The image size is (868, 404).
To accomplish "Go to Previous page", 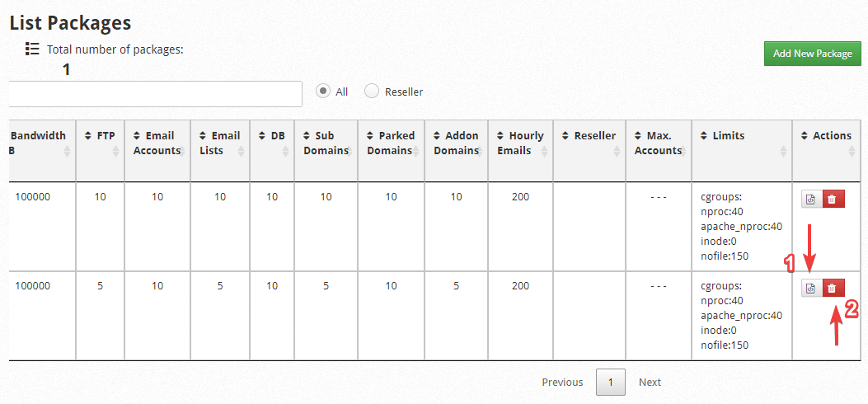I will tap(562, 383).
